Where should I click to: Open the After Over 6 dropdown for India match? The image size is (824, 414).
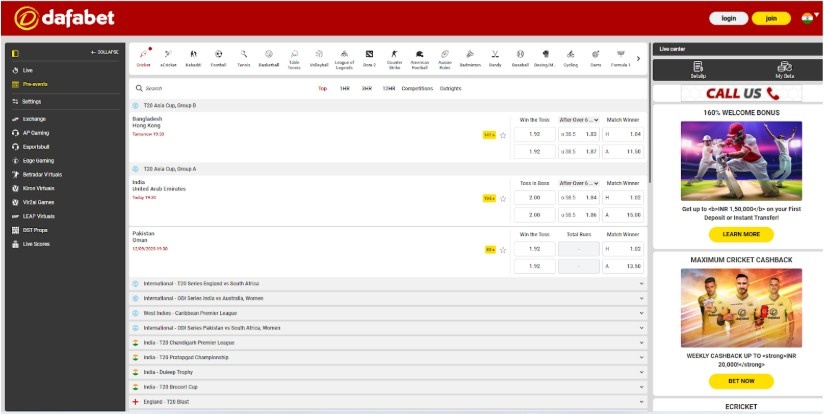579,183
